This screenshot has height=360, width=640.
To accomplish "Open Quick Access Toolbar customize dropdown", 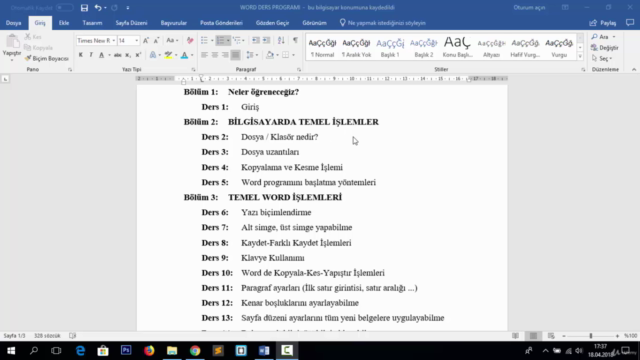I will pos(128,8).
